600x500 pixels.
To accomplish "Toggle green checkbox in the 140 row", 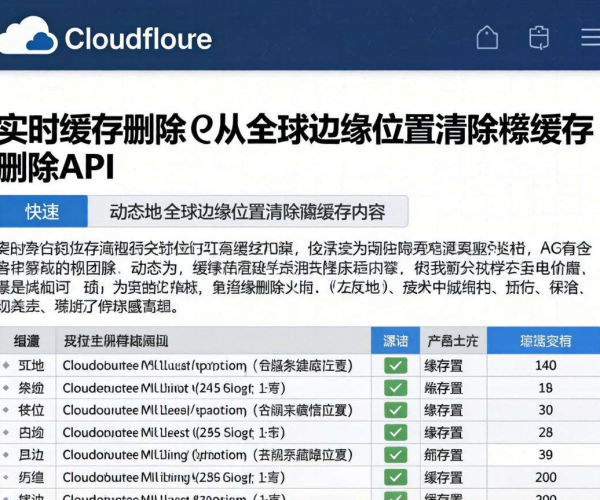I will 395,365.
